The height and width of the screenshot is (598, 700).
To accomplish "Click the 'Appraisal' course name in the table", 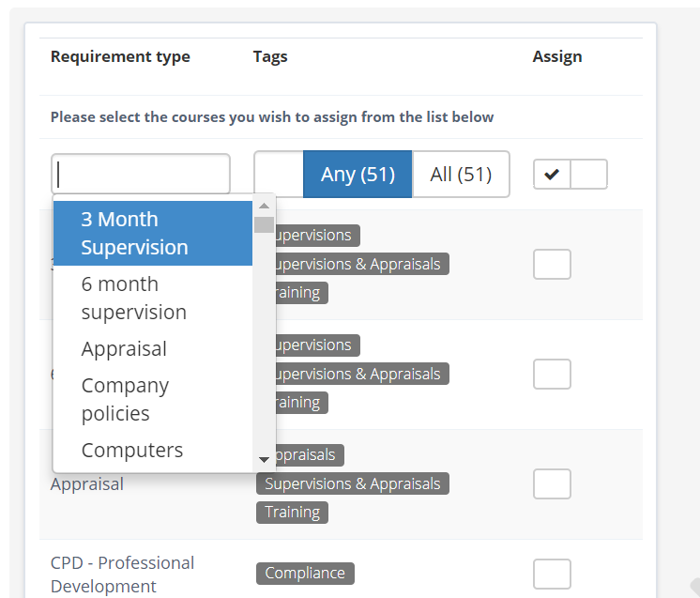I will (87, 484).
